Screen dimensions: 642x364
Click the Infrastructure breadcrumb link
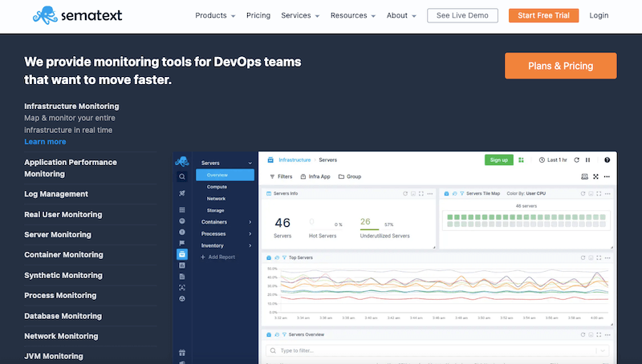295,160
